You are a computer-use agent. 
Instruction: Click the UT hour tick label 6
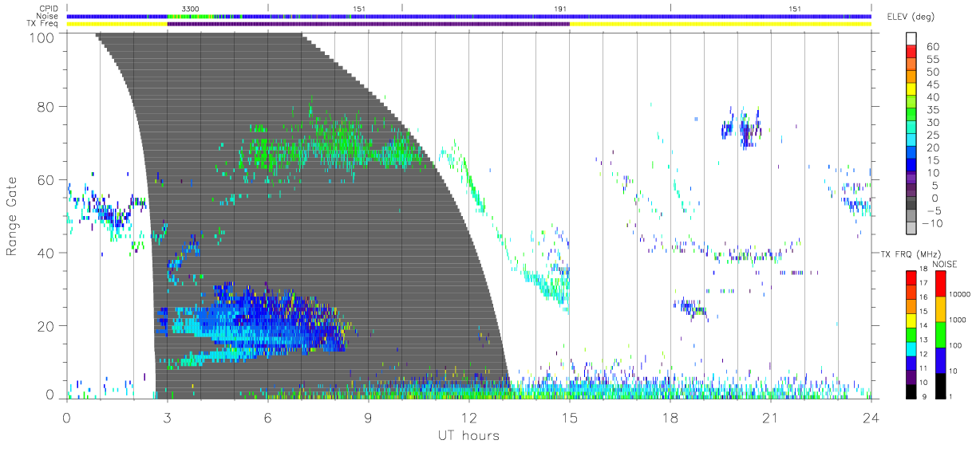point(267,417)
